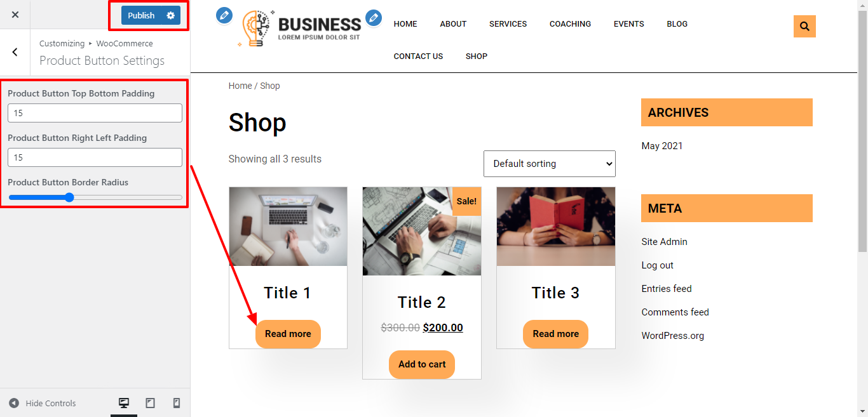Image resolution: width=868 pixels, height=417 pixels.
Task: Click Add to cart for Title 2
Action: coord(422,364)
